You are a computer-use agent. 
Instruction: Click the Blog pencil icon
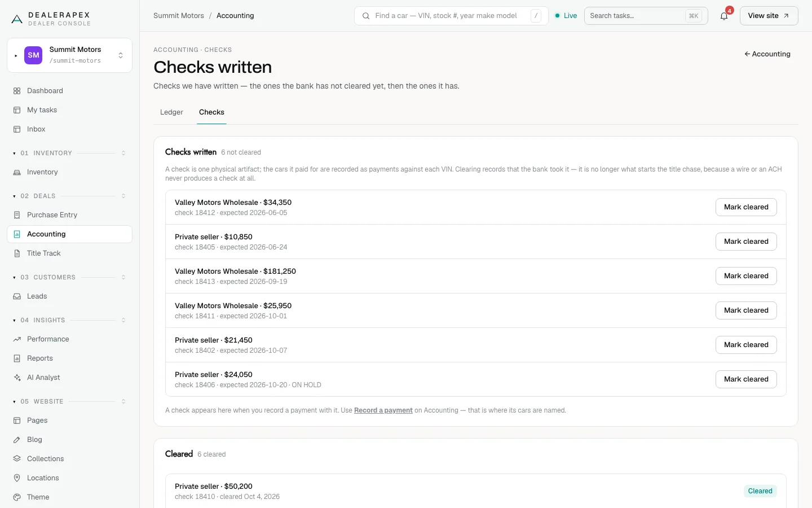click(17, 440)
